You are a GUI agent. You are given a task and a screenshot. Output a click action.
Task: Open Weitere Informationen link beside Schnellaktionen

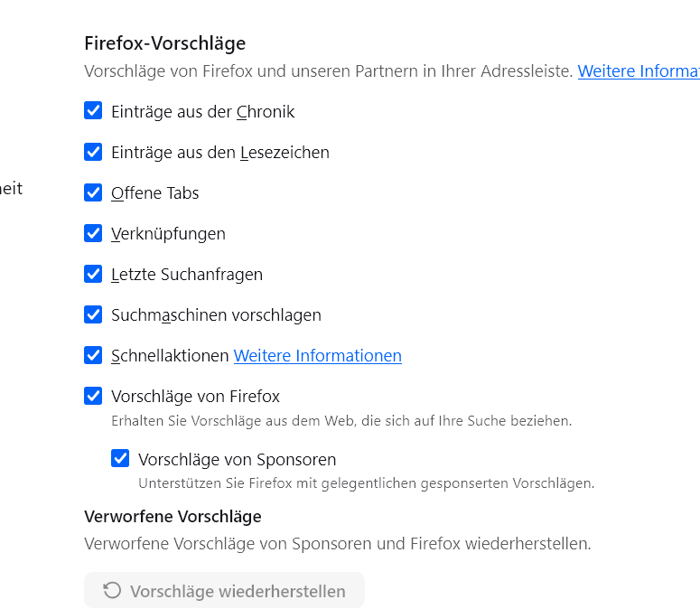pyautogui.click(x=317, y=356)
